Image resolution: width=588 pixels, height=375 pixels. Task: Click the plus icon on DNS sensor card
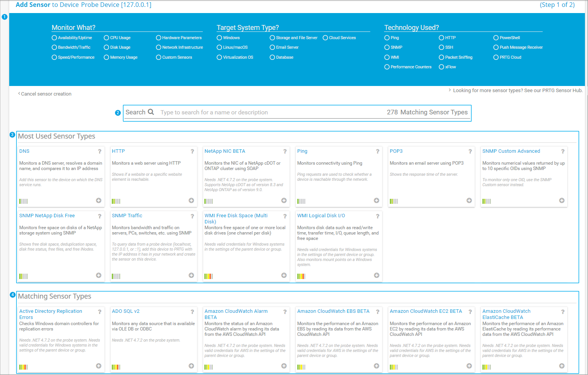pos(99,200)
